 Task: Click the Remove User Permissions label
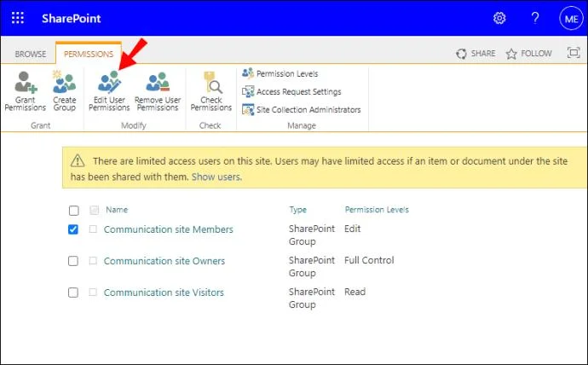(158, 104)
